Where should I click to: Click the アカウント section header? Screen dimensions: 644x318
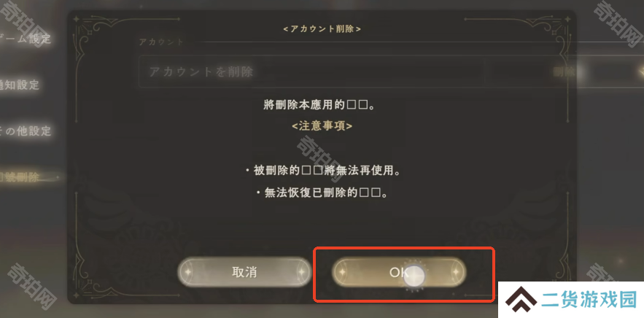[161, 42]
